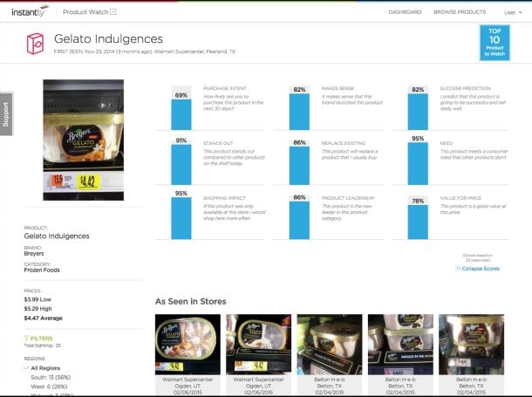This screenshot has height=397, width=532.
Task: Open Browse Products
Action: click(x=460, y=12)
